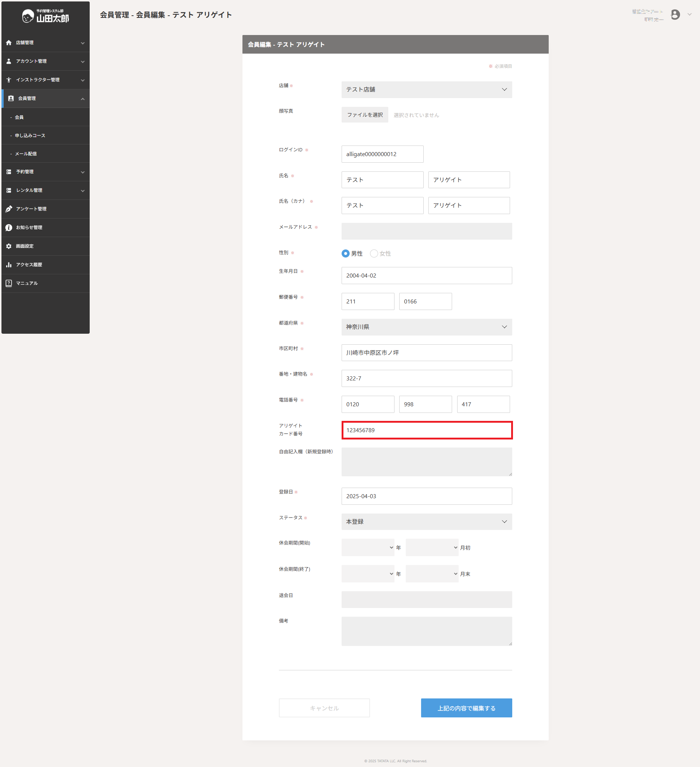Screen dimensions: 700x767
Task: Click the phone number field 0120
Action: point(367,404)
